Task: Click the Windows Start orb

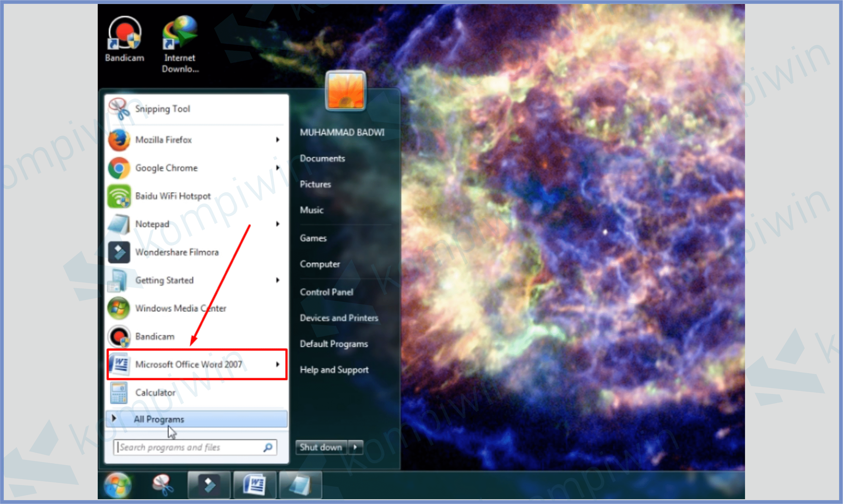Action: click(117, 485)
